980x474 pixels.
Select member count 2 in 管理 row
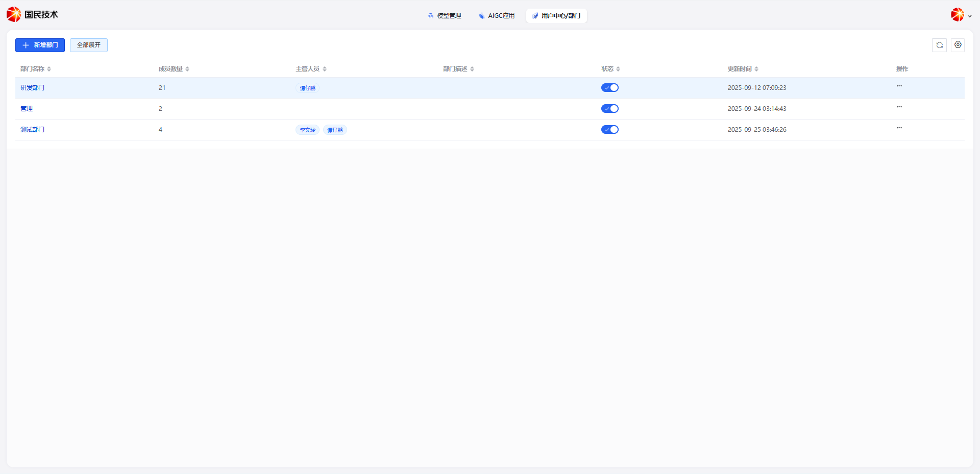point(160,109)
